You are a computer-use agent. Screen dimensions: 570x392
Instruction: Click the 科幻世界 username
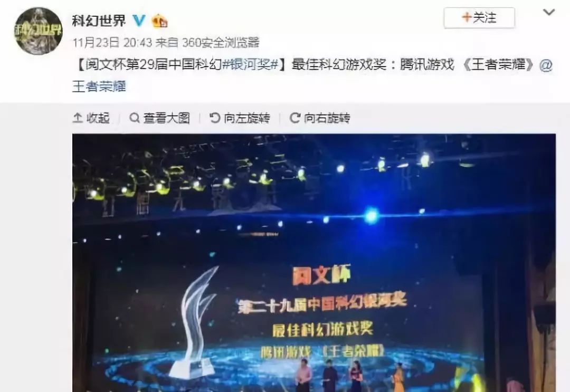pyautogui.click(x=99, y=21)
